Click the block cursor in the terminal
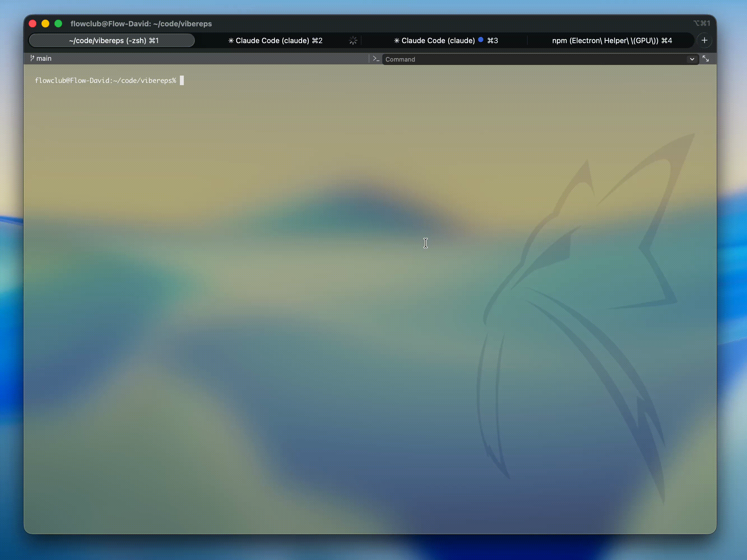The height and width of the screenshot is (560, 747). (x=182, y=80)
